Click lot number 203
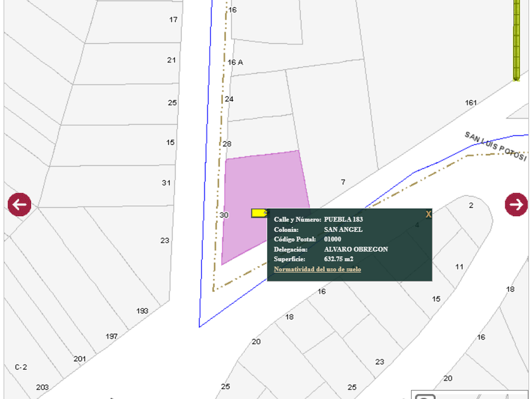 pos(42,387)
